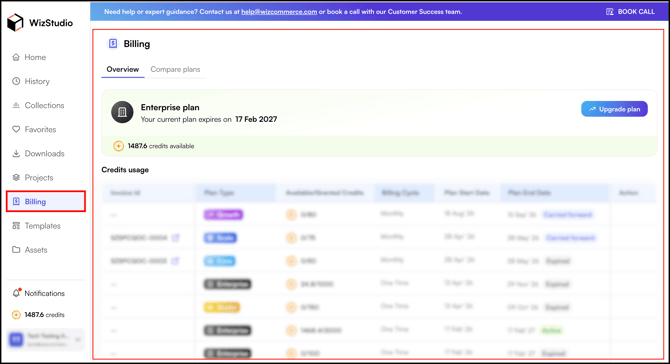Screen dimensions: 670x364
Task: Click the Templates icon
Action: 16,226
